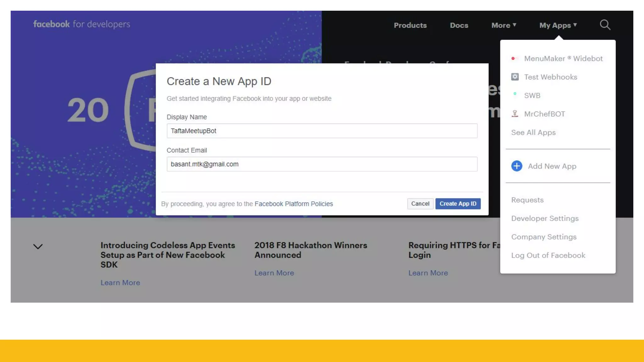Click the Test Webhooks app icon
The width and height of the screenshot is (644, 362).
pos(515,77)
